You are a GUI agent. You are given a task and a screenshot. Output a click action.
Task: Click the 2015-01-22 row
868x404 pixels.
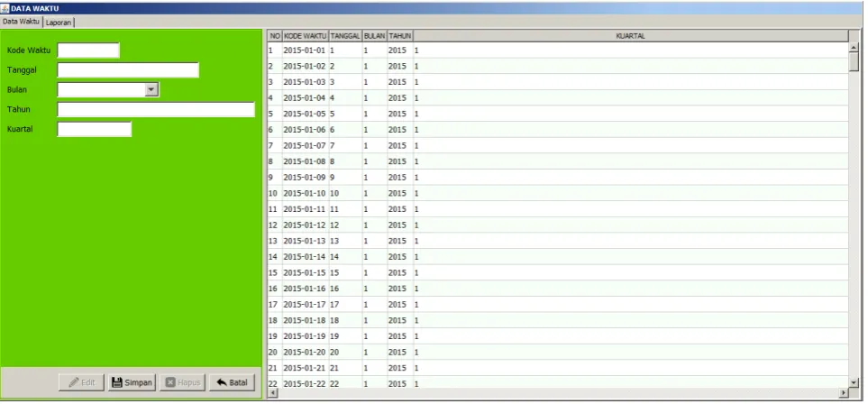pyautogui.click(x=557, y=382)
